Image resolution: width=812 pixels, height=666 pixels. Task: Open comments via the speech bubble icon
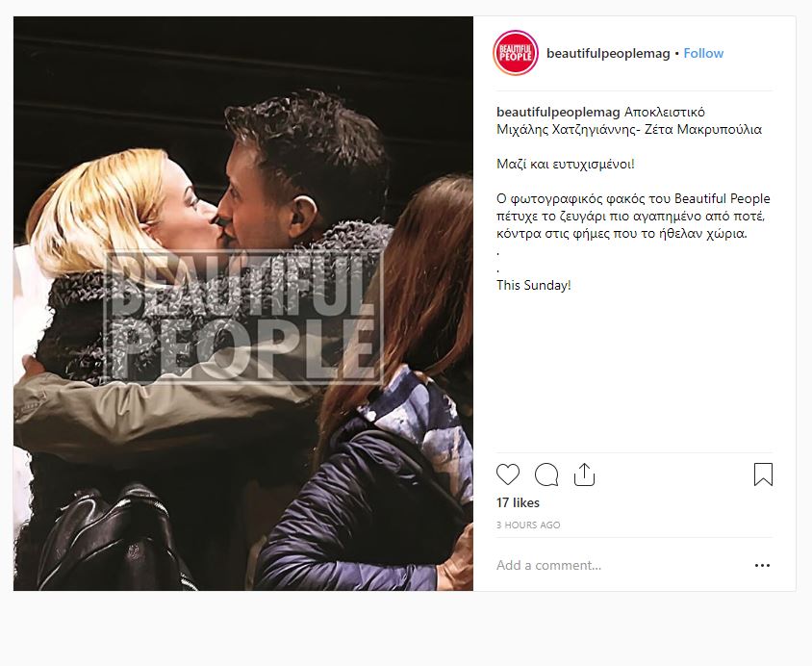tap(546, 474)
